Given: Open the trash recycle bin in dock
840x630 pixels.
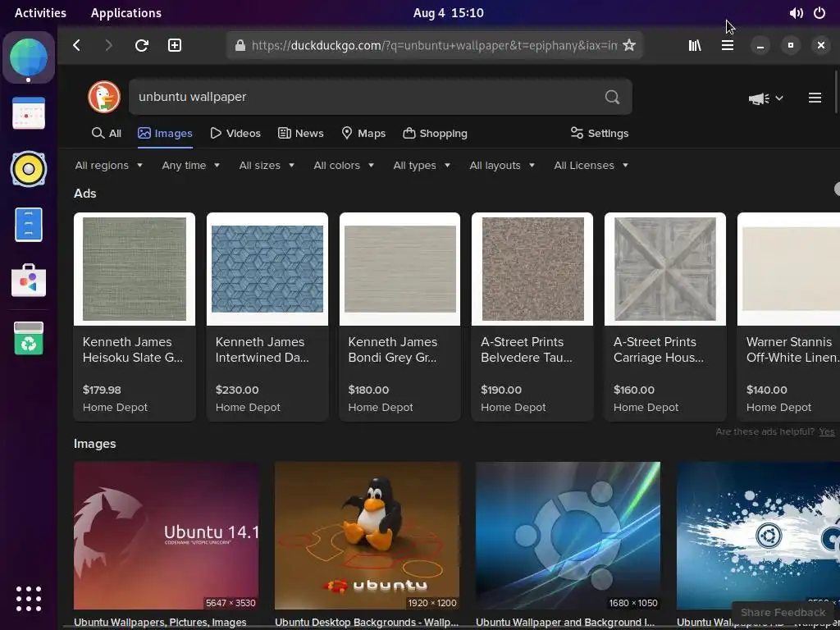Looking at the screenshot, I should [x=29, y=338].
